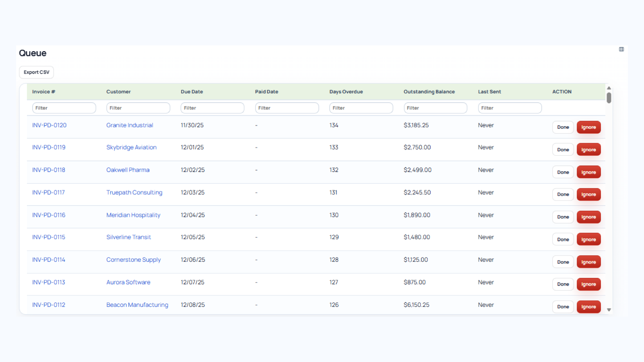Mark INV-PD-0112 as Done
This screenshot has height=362, width=644.
click(x=563, y=306)
